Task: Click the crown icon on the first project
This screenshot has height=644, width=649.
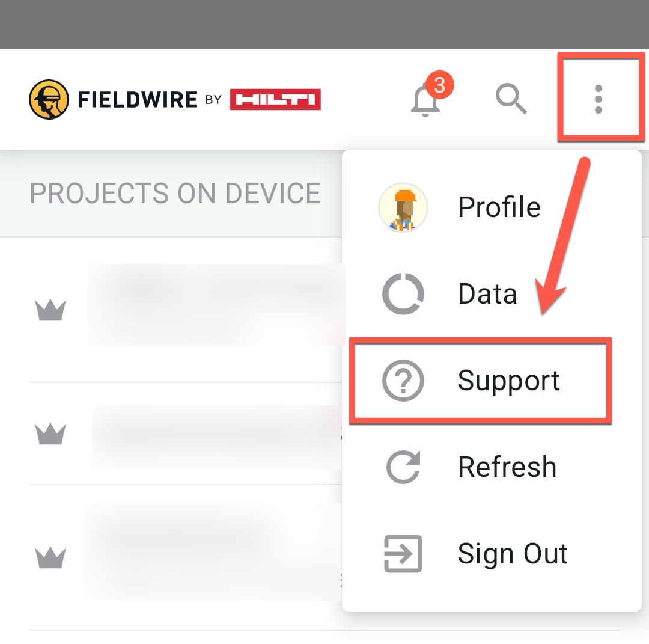Action: coord(51,308)
